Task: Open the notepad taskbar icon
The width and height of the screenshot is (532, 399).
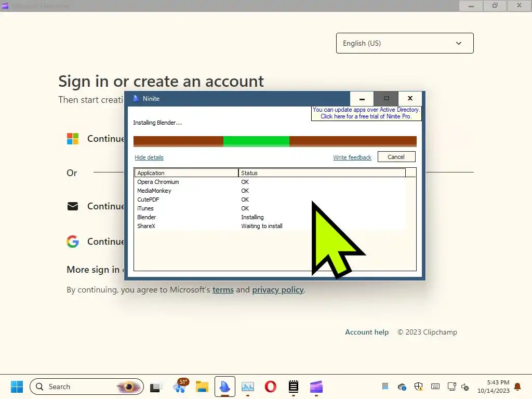Action: 294,387
